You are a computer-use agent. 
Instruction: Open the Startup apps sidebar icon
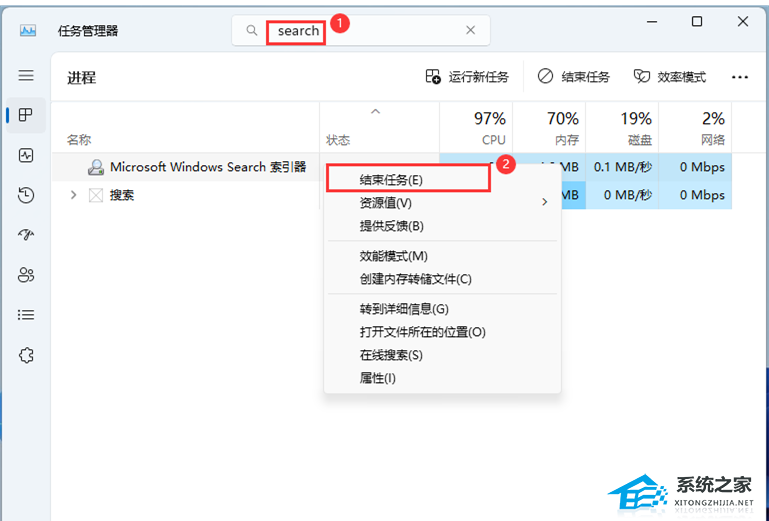click(26, 235)
